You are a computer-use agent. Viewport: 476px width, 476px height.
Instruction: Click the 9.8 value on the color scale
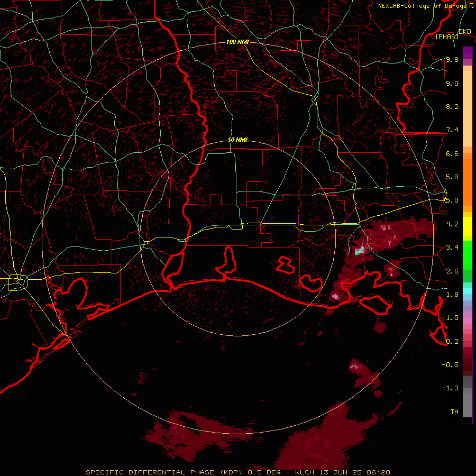tap(452, 59)
